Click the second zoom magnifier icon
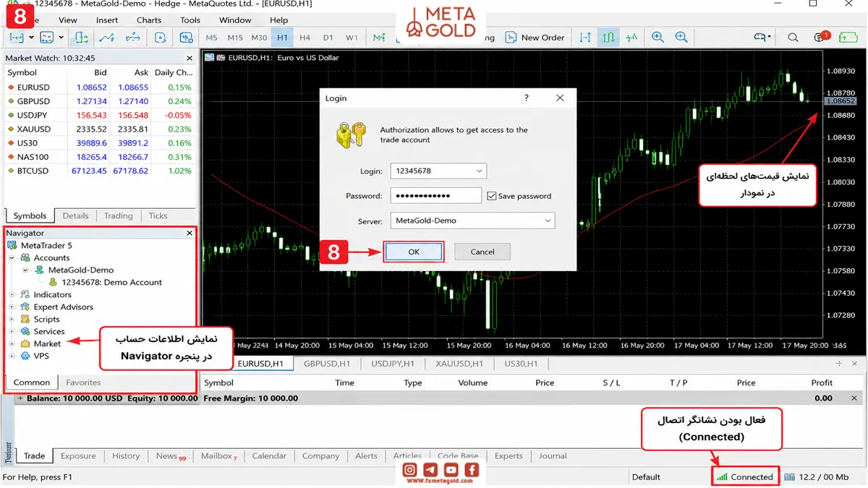Screen dimensions: 868x488 pyautogui.click(x=681, y=38)
